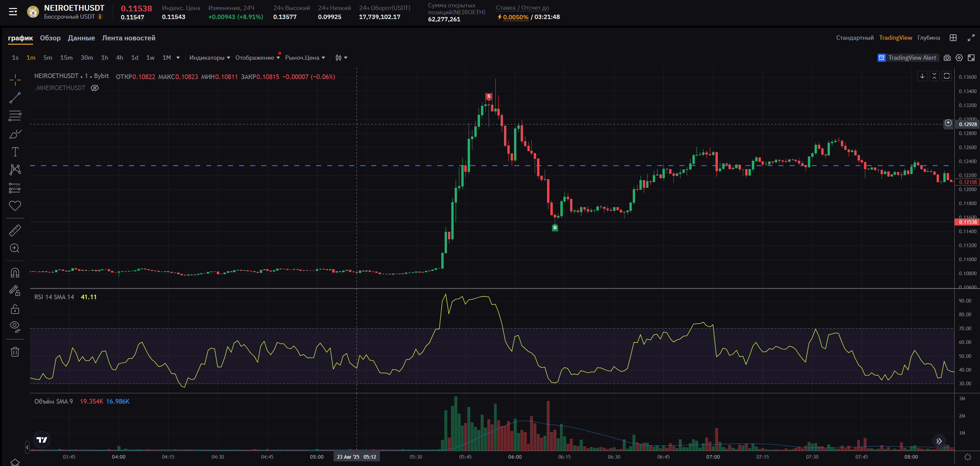Expand the Индикаторы dropdown
Viewport: 980px width, 466px height.
point(209,58)
